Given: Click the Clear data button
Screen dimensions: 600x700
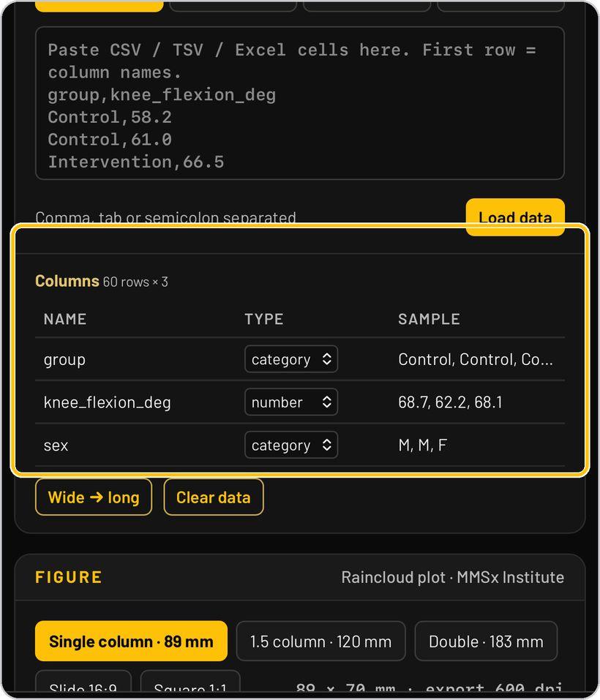Looking at the screenshot, I should pos(214,497).
